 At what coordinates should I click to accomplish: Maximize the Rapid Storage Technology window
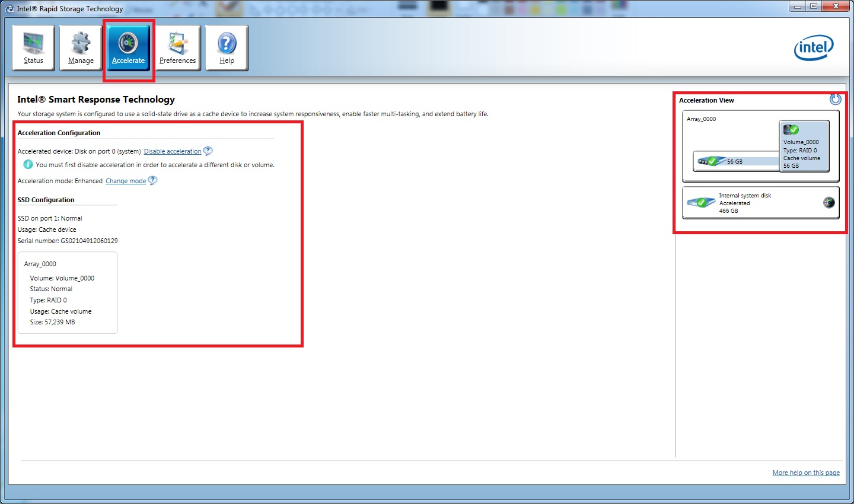814,7
